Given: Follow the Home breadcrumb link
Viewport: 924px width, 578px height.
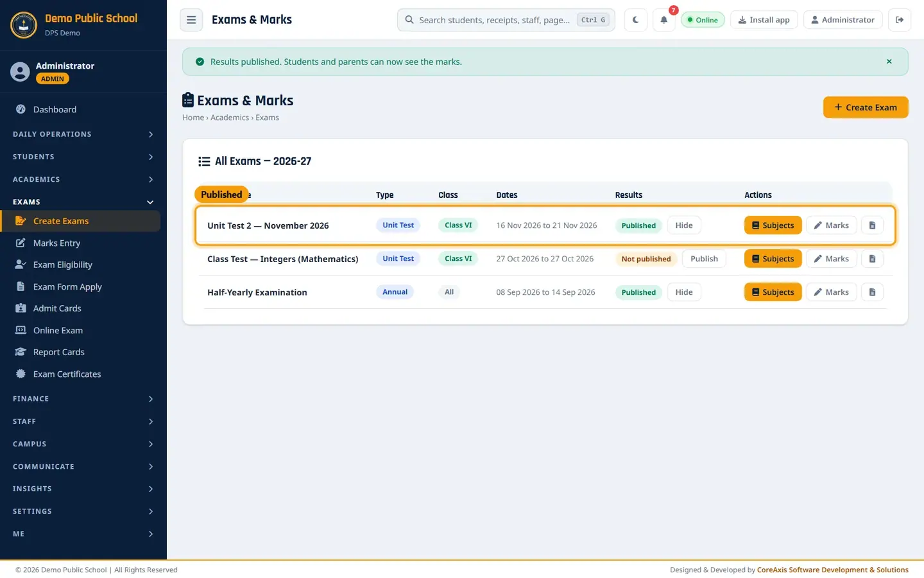Looking at the screenshot, I should point(193,118).
